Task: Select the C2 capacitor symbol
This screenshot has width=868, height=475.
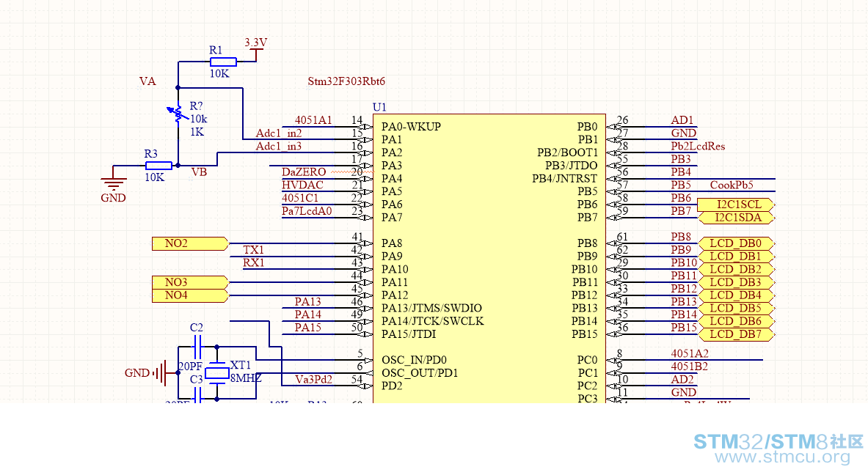Action: click(197, 347)
